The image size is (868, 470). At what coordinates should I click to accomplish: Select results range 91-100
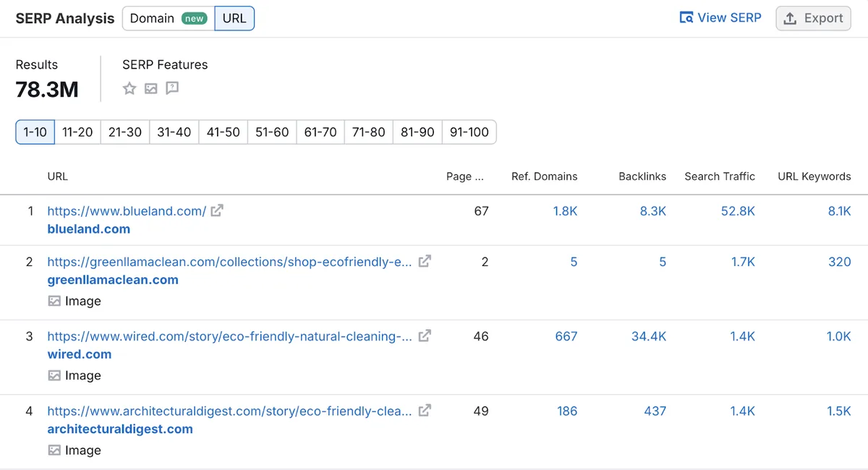click(x=469, y=132)
